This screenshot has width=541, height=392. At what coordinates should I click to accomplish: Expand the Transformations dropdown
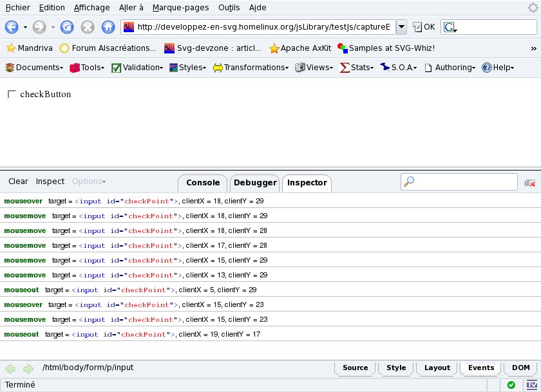click(x=251, y=68)
